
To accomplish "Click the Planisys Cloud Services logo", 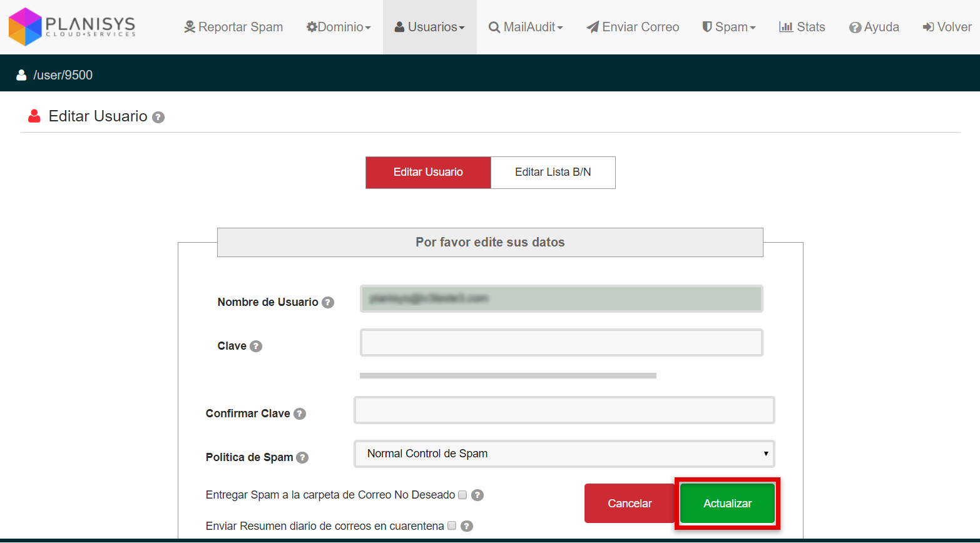I will 72,27.
